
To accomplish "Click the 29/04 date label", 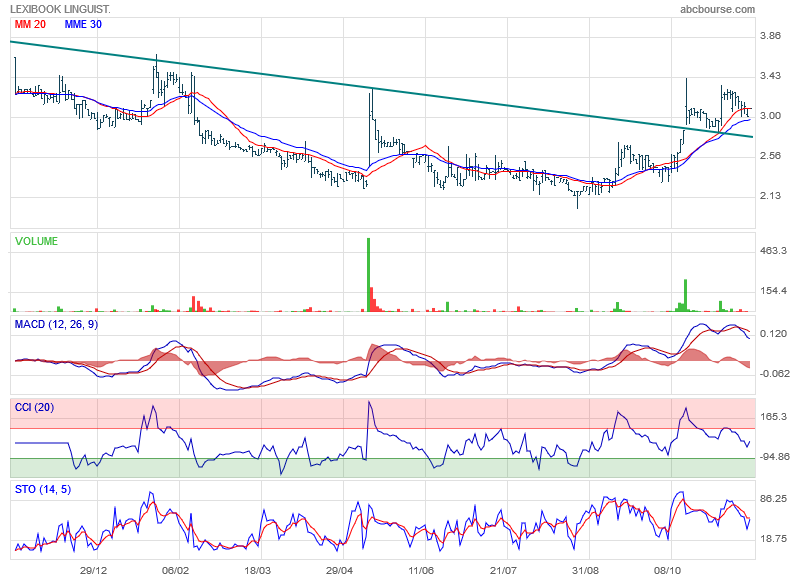I will [339, 570].
